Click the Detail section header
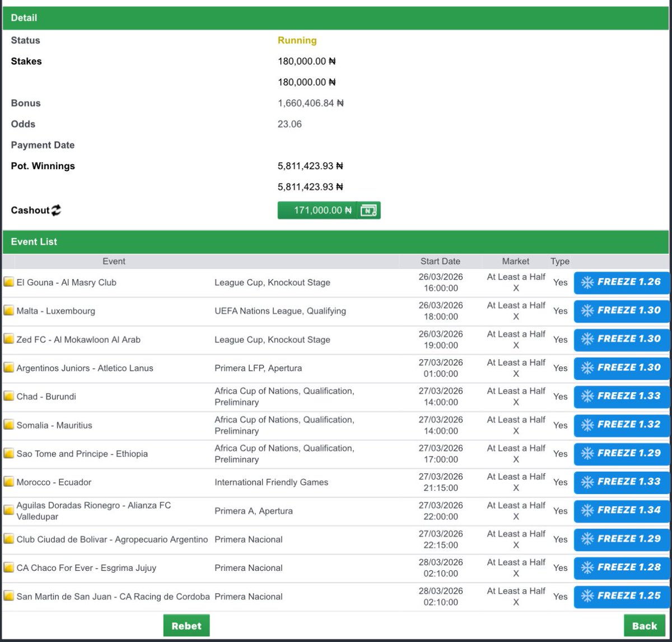The height and width of the screenshot is (642, 672). pyautogui.click(x=336, y=18)
